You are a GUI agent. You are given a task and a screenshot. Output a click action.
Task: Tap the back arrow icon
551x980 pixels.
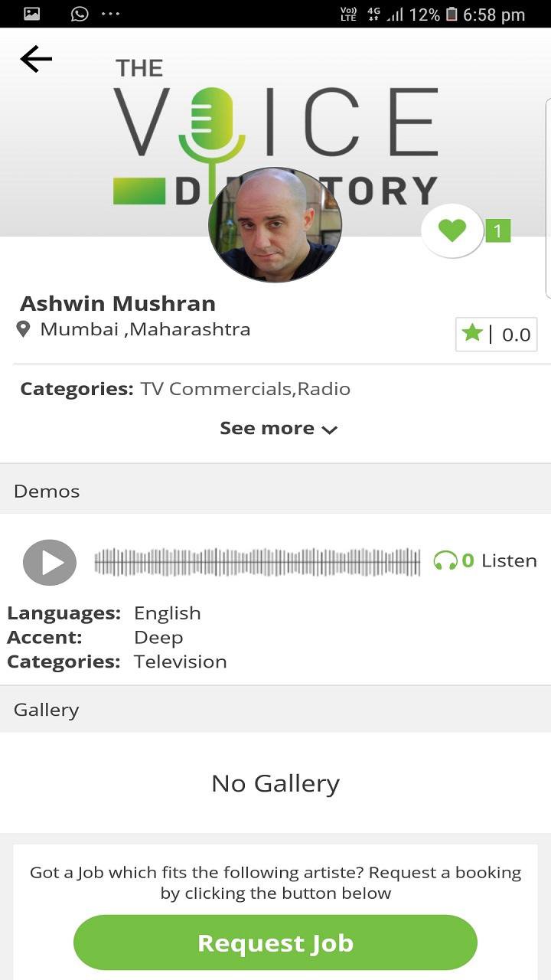(x=36, y=59)
